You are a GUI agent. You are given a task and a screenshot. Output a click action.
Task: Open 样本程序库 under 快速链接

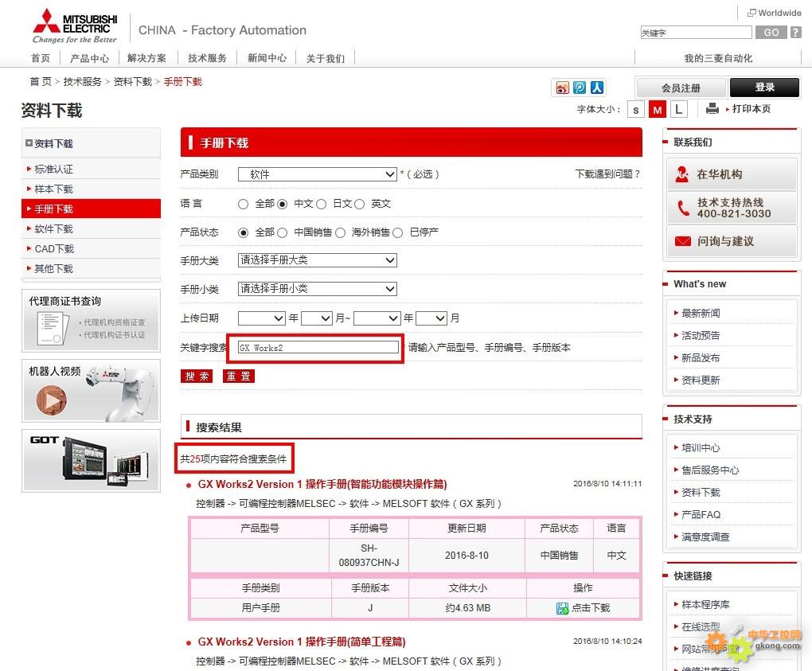(705, 605)
